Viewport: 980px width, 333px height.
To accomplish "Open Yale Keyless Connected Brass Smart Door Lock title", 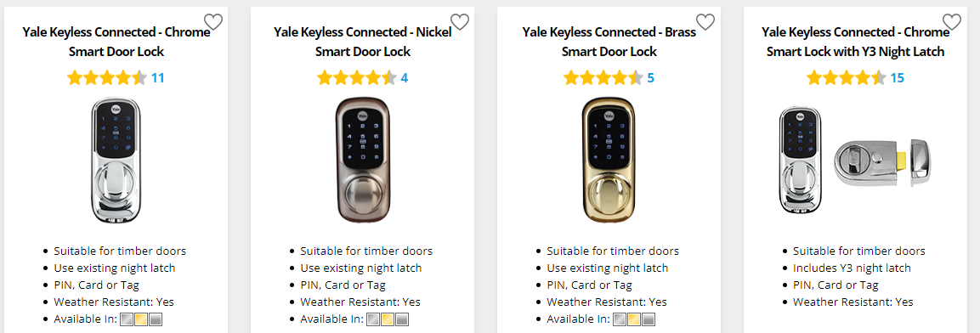I will pyautogui.click(x=609, y=42).
